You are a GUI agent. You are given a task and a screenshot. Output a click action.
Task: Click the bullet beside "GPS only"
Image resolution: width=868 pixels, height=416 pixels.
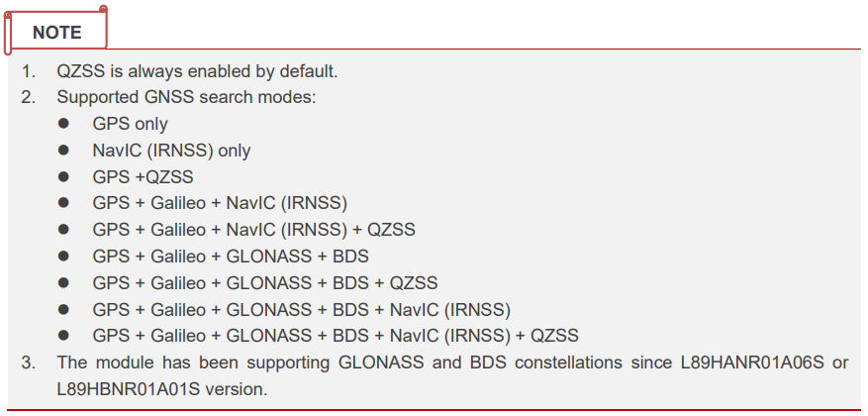[64, 124]
